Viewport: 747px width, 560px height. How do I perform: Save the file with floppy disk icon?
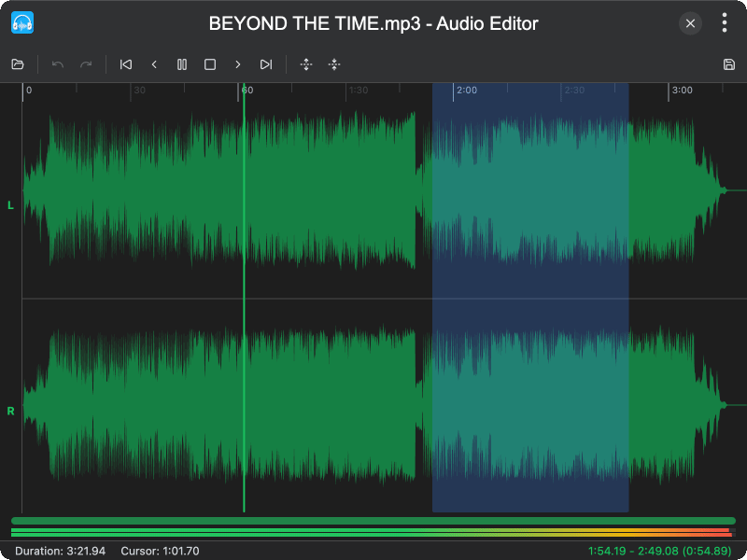(729, 64)
